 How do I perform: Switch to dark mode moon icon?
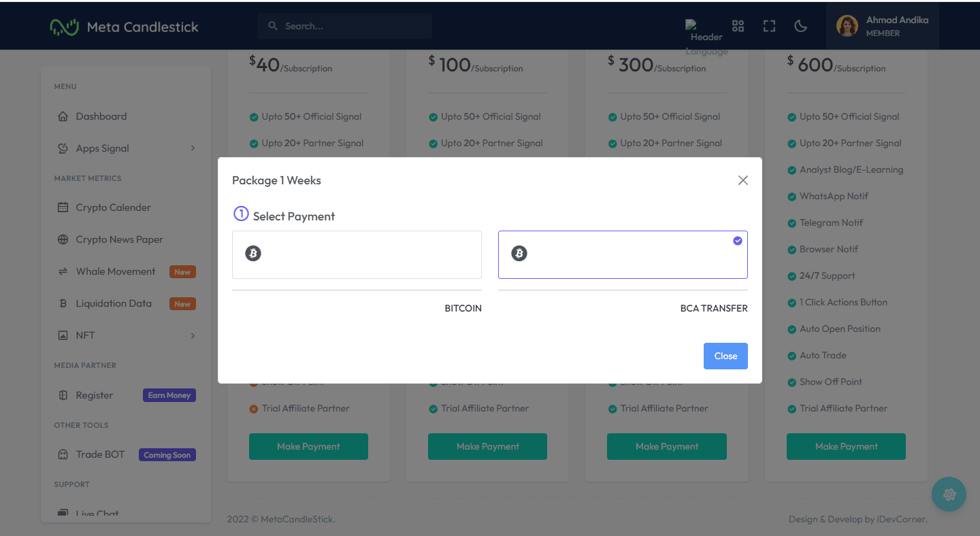coord(801,26)
